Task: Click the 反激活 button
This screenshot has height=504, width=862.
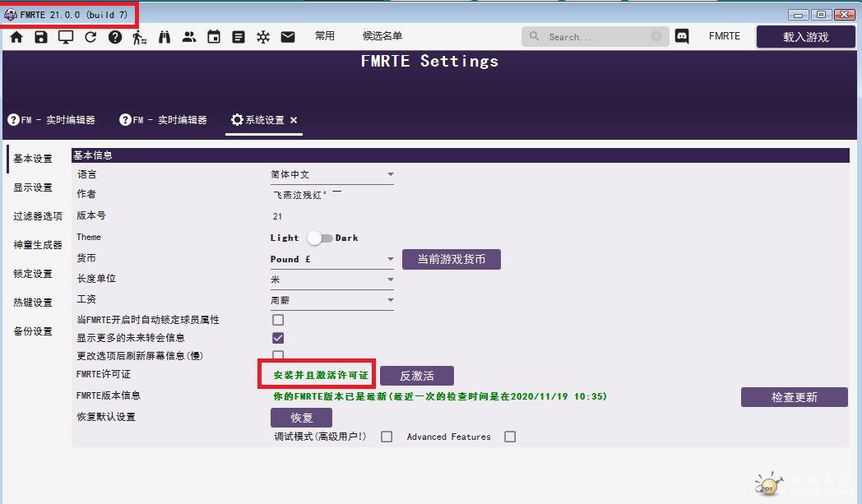Action: 417,376
